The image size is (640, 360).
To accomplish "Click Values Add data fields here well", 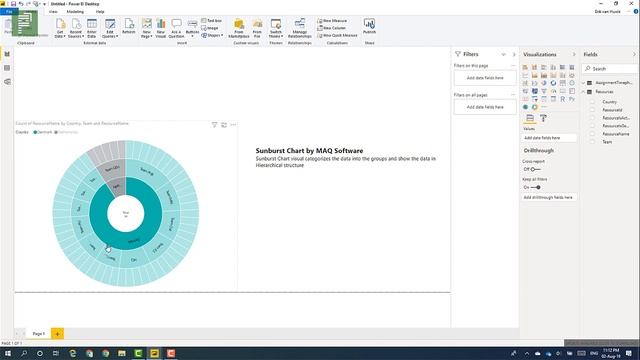I will (x=548, y=138).
